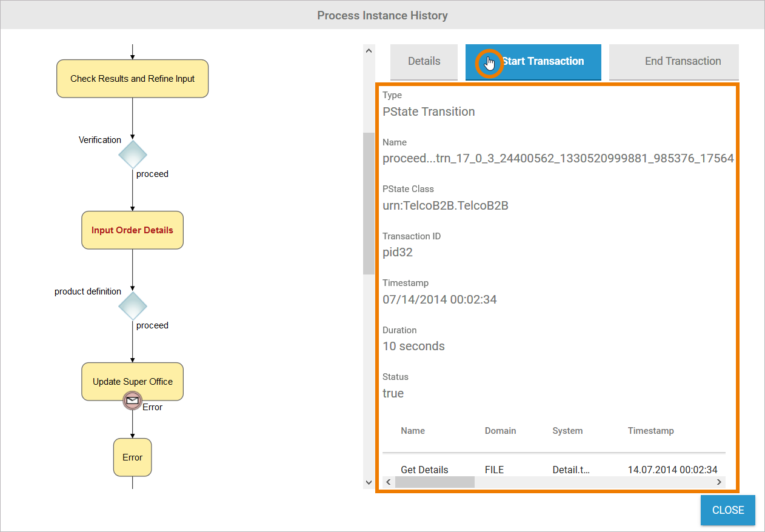Click the Verification gateway diamond
The image size is (765, 532).
[x=133, y=155]
